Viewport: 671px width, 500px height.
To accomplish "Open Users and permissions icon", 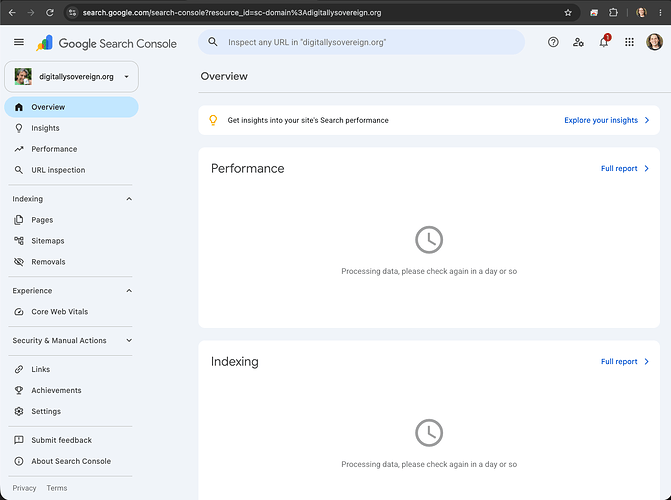I will pyautogui.click(x=578, y=42).
